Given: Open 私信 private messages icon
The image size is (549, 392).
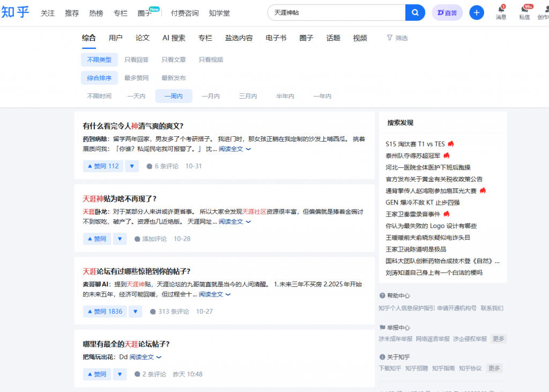Looking at the screenshot, I should coord(525,13).
